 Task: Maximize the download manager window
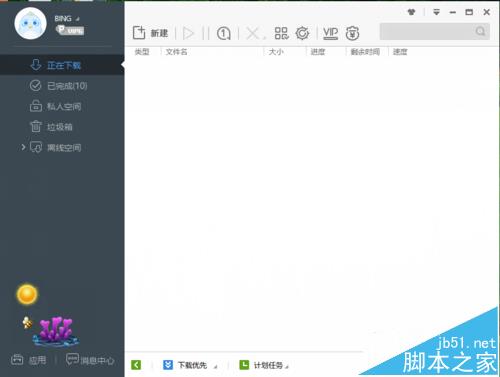(x=469, y=12)
